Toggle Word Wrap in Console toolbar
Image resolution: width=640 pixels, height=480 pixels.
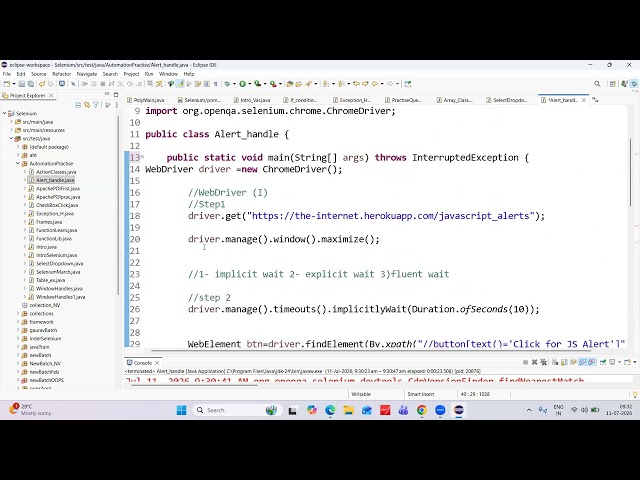tap(573, 362)
